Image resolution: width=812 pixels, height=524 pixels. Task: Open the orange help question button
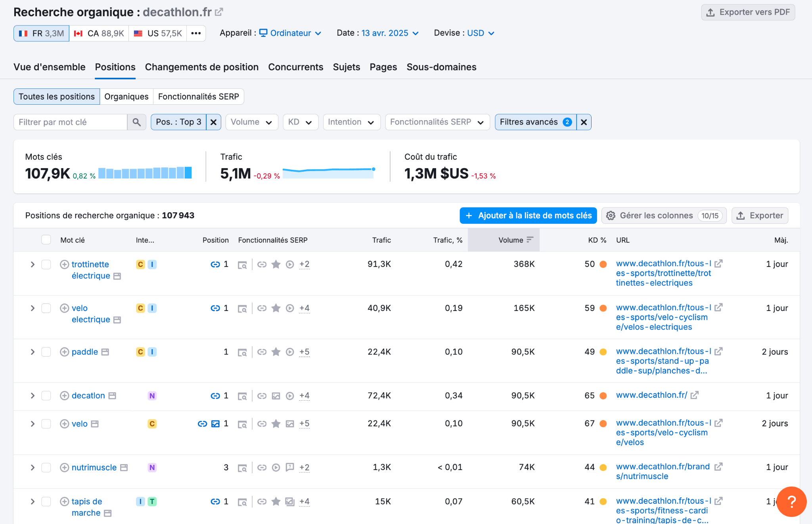pyautogui.click(x=791, y=502)
